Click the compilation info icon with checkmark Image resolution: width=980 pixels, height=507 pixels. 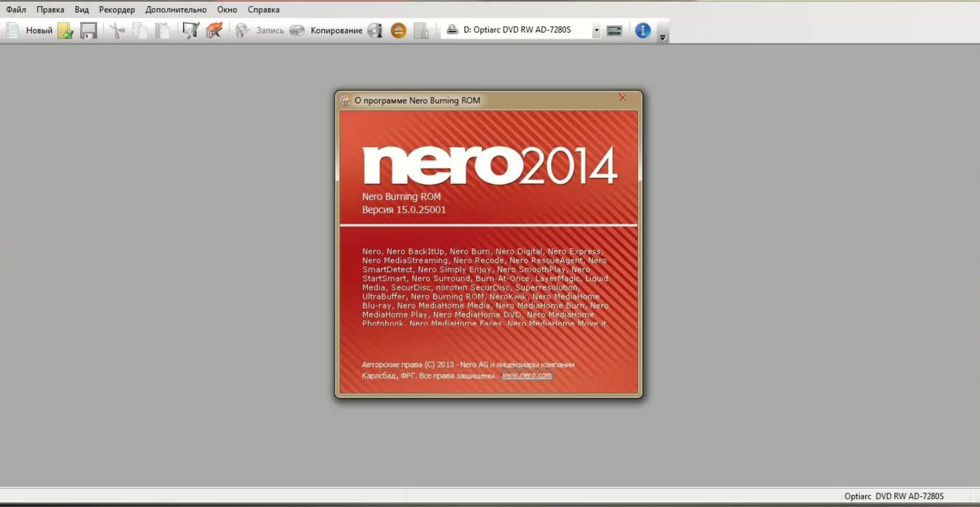[191, 30]
